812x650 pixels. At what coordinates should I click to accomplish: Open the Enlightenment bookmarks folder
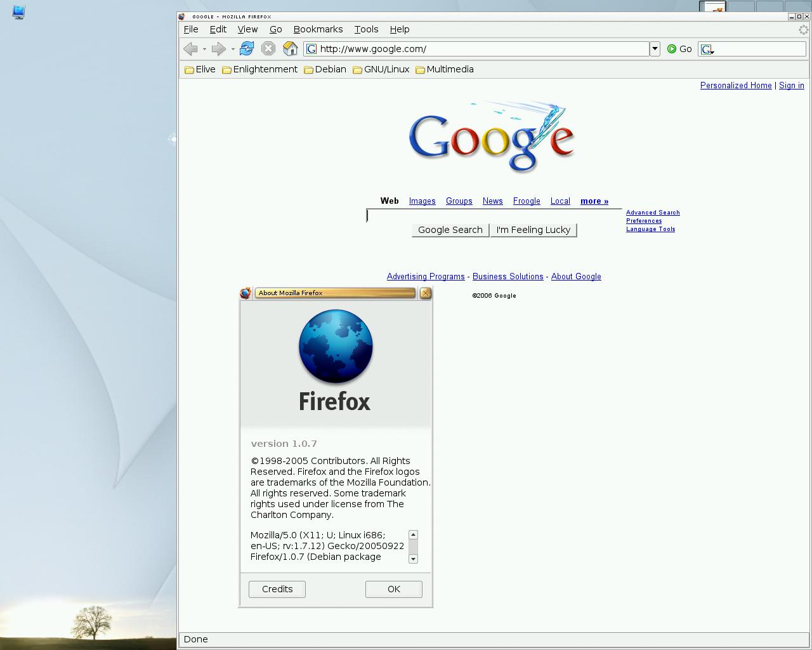[259, 69]
